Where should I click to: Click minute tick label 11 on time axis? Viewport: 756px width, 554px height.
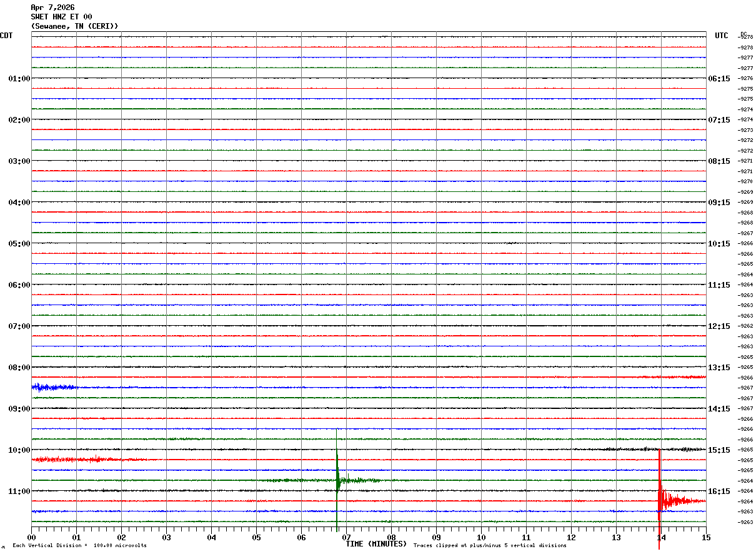click(x=526, y=537)
